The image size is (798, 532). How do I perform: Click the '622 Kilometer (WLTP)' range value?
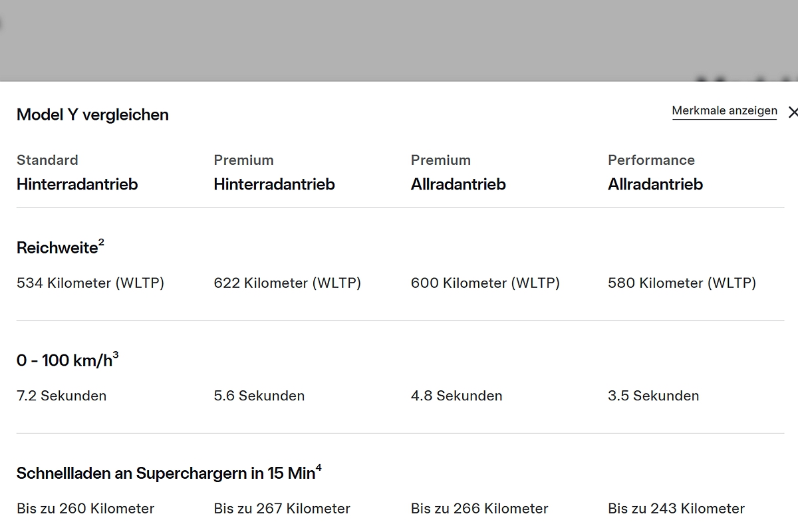pyautogui.click(x=287, y=283)
